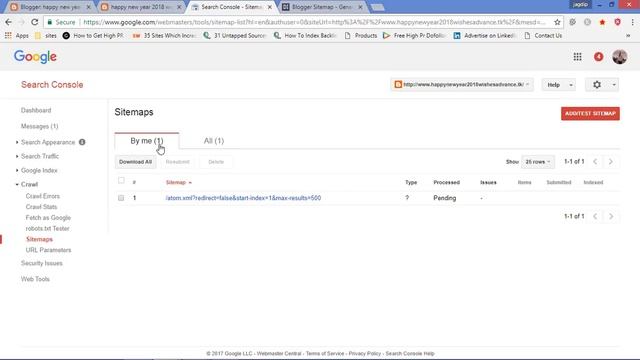Open Messages (1) in the sidebar
The height and width of the screenshot is (360, 640).
pyautogui.click(x=40, y=126)
